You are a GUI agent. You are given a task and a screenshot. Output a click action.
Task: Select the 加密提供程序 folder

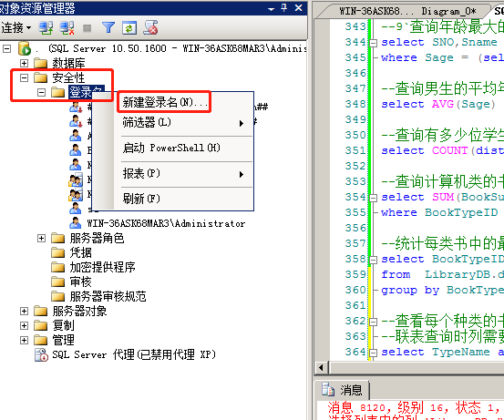point(102,267)
